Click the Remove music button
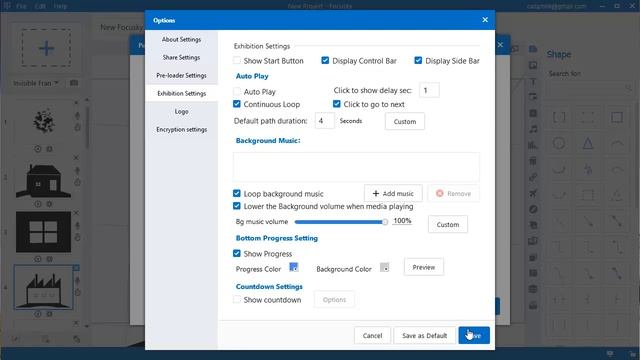 [453, 193]
